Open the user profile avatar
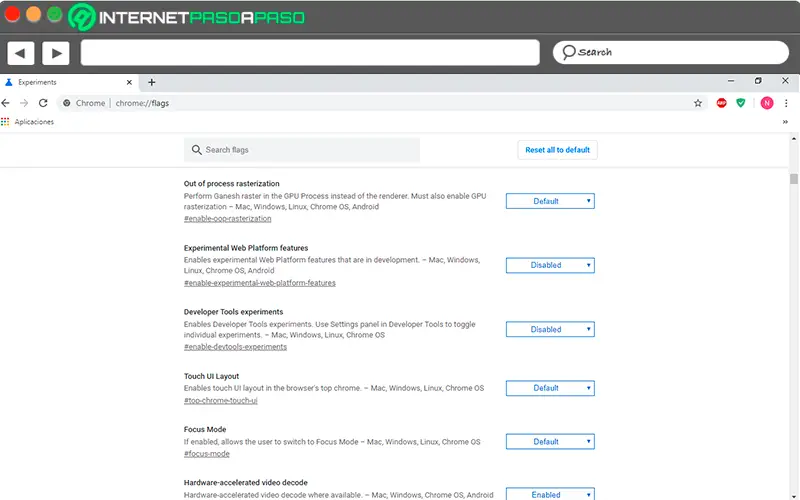This screenshot has height=500, width=800. point(766,103)
